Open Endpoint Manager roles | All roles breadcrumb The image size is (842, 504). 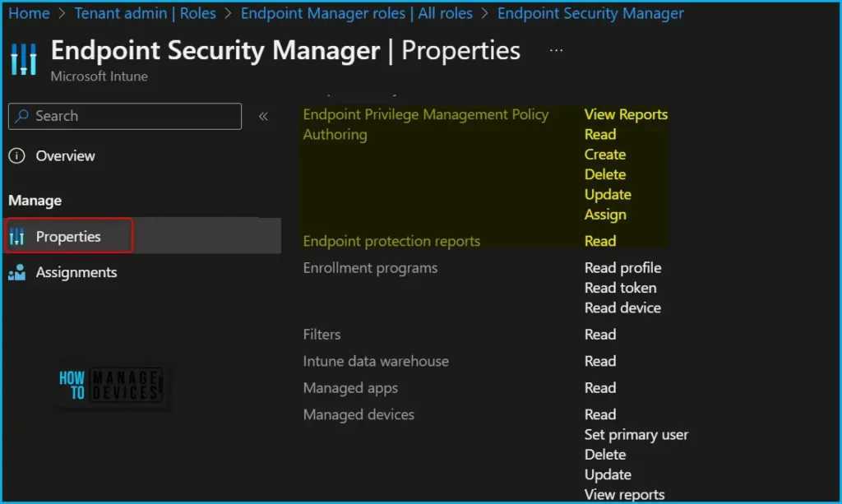click(x=357, y=13)
